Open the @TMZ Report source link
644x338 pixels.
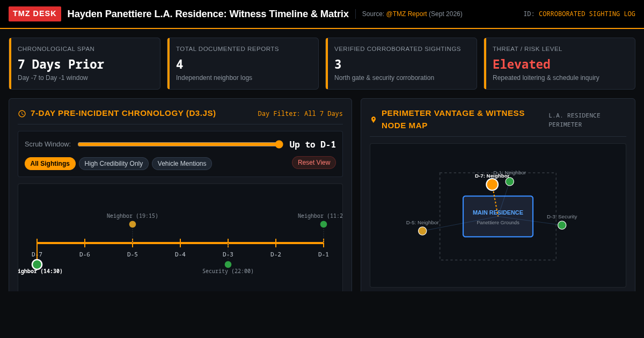tap(406, 14)
